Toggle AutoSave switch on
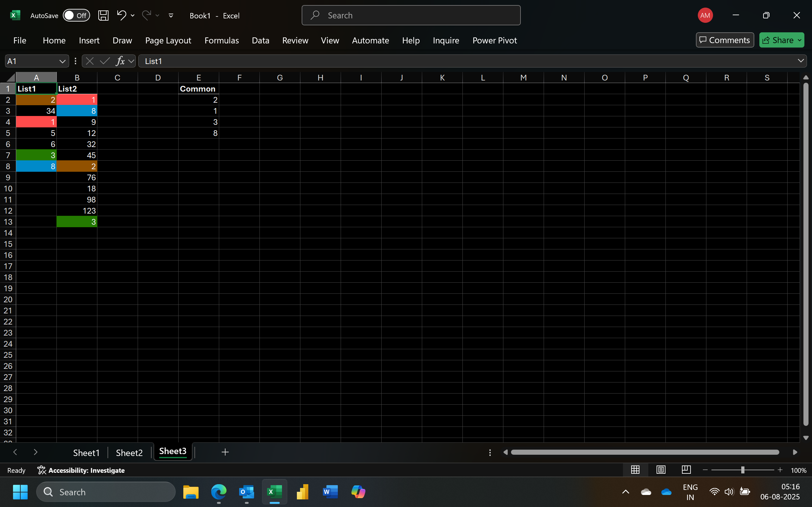 [x=76, y=16]
